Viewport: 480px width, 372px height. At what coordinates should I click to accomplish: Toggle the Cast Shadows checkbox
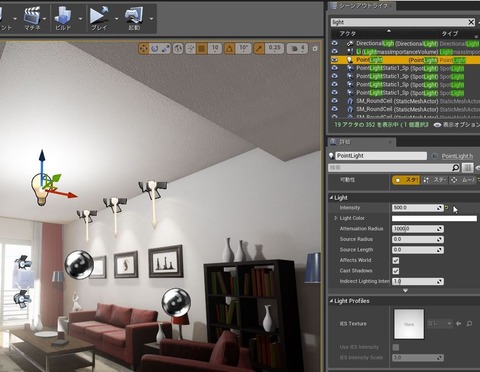tap(396, 271)
